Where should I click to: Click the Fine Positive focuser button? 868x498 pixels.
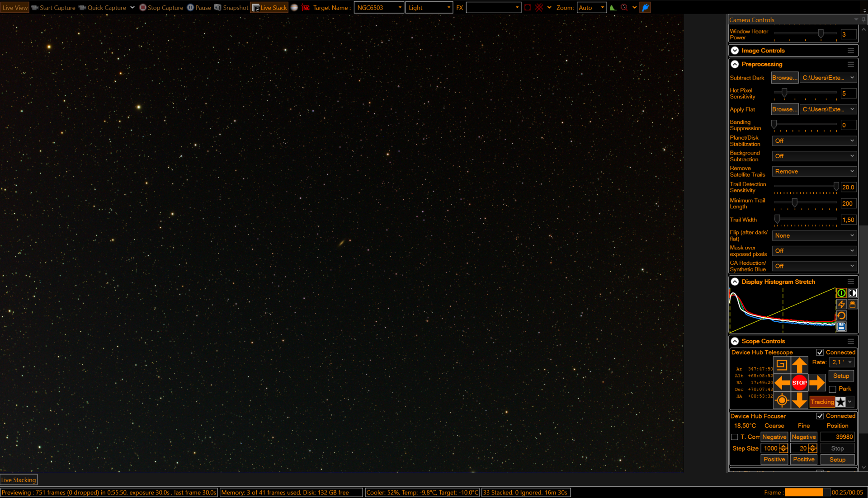pyautogui.click(x=804, y=460)
